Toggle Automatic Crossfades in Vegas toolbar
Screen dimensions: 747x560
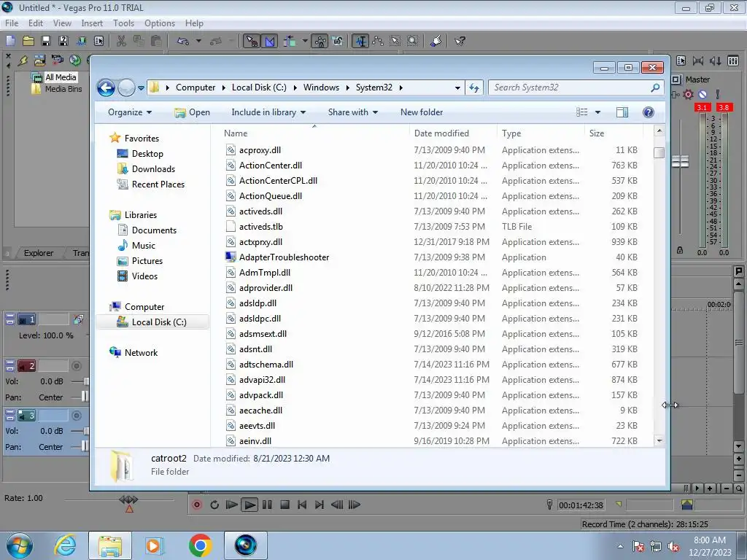(270, 41)
